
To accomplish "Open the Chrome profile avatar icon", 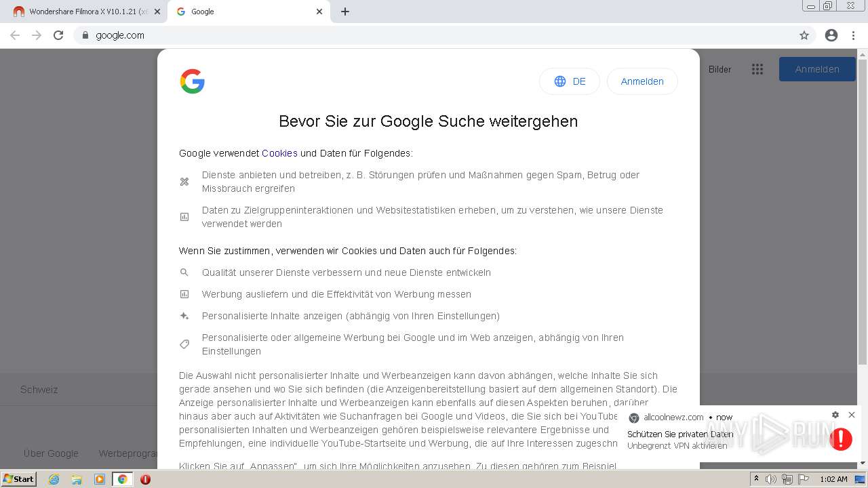I will [831, 35].
